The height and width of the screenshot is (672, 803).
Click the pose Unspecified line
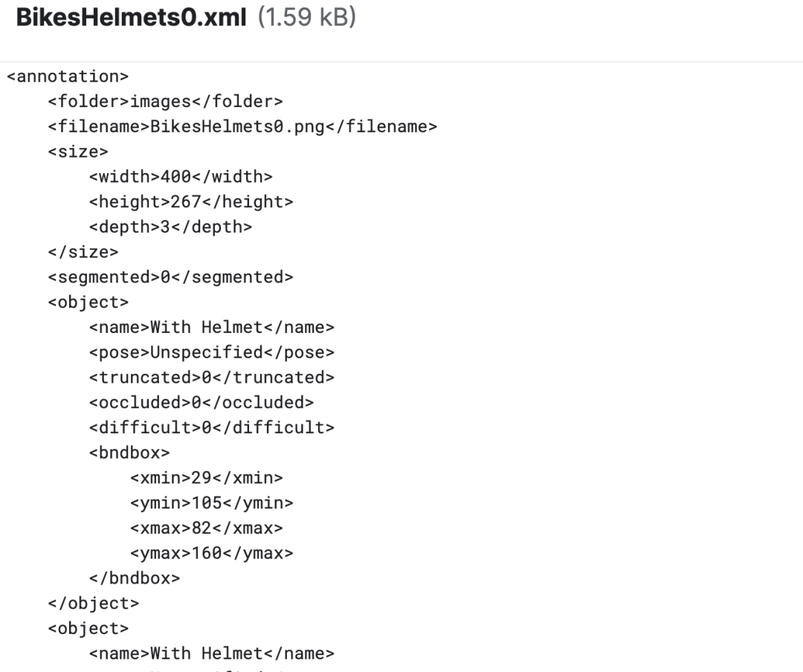[211, 352]
